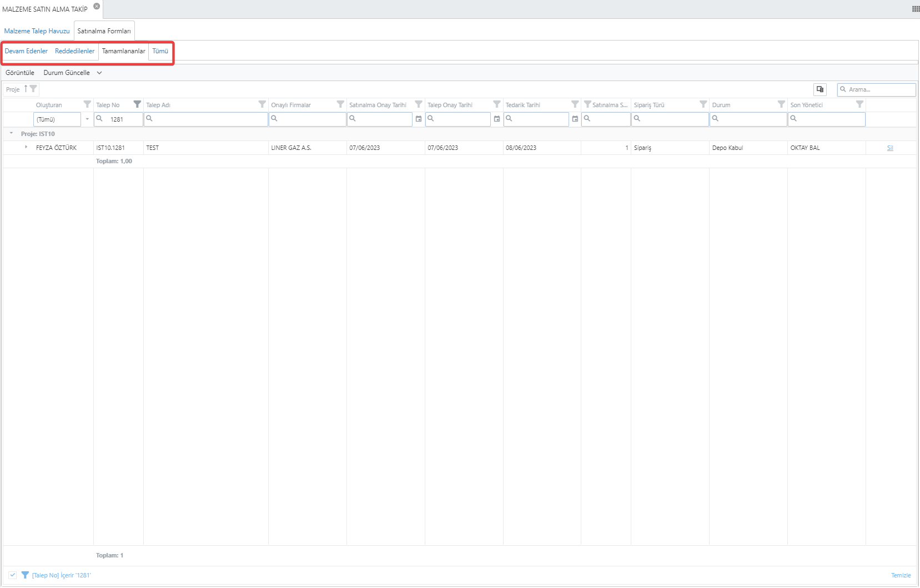This screenshot has width=920, height=588.
Task: Click the filter icon in Oluşturan column
Action: 87,104
